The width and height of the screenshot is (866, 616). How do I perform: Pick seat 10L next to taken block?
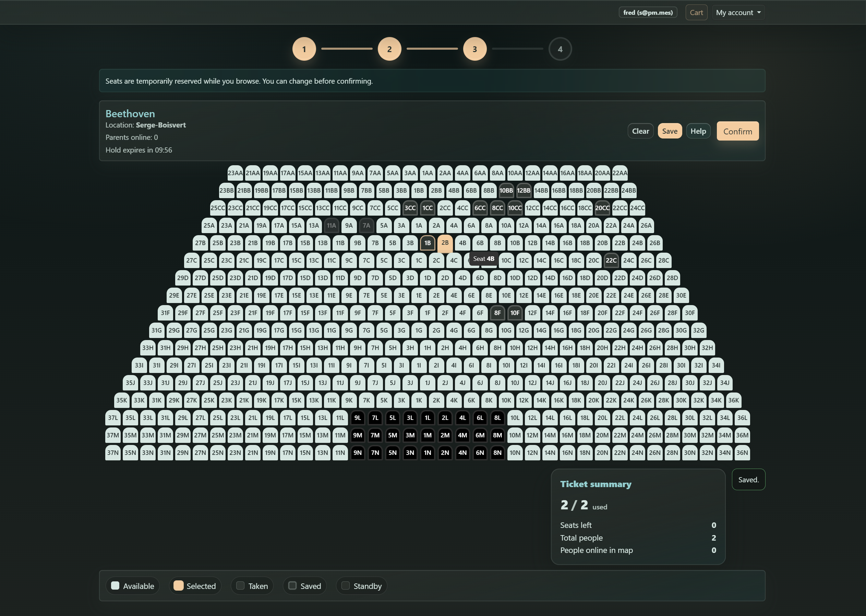tap(515, 418)
